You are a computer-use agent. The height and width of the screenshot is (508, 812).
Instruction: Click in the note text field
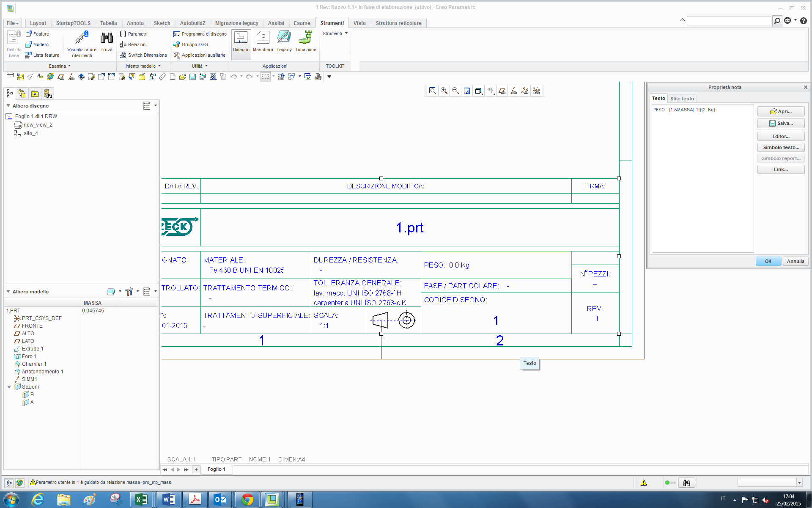702,179
